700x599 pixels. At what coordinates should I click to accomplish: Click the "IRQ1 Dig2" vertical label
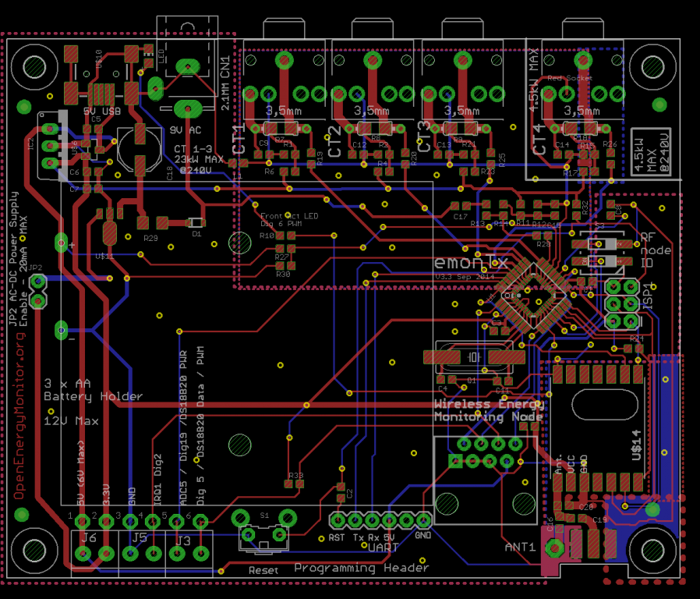click(x=157, y=480)
